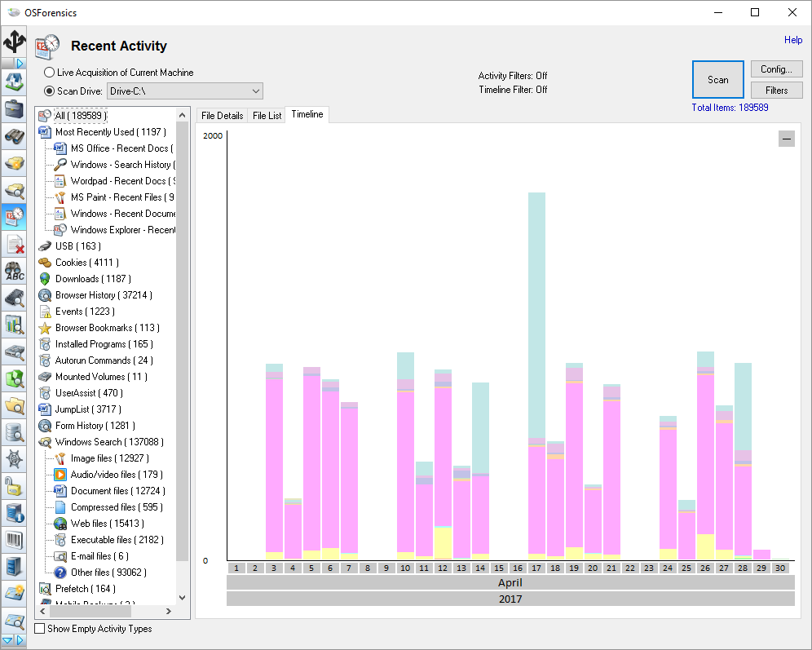Open the barcode hash icon
Screen dimensions: 812x650
(x=14, y=540)
